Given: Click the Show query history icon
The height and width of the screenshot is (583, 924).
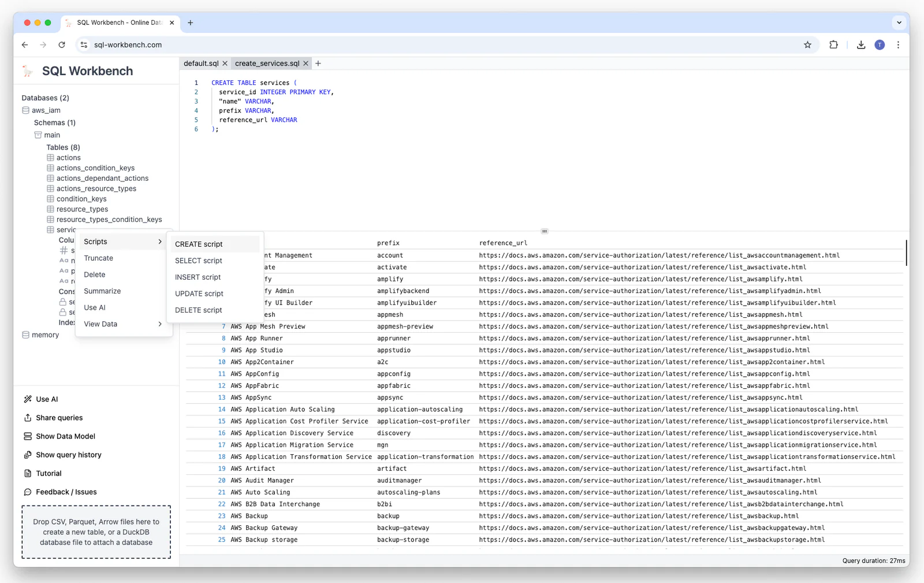Looking at the screenshot, I should pyautogui.click(x=28, y=455).
